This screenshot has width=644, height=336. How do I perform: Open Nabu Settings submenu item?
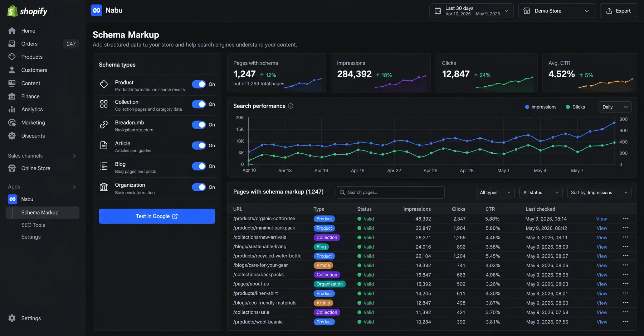click(31, 237)
